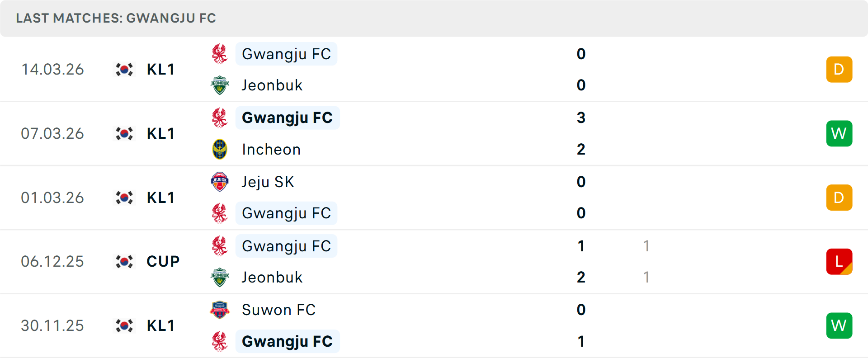868x358 pixels.
Task: Click the loss badge for cup match
Action: [839, 261]
